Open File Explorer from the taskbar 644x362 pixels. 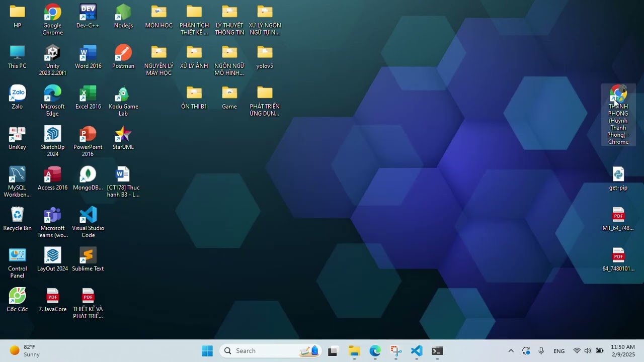click(x=354, y=351)
